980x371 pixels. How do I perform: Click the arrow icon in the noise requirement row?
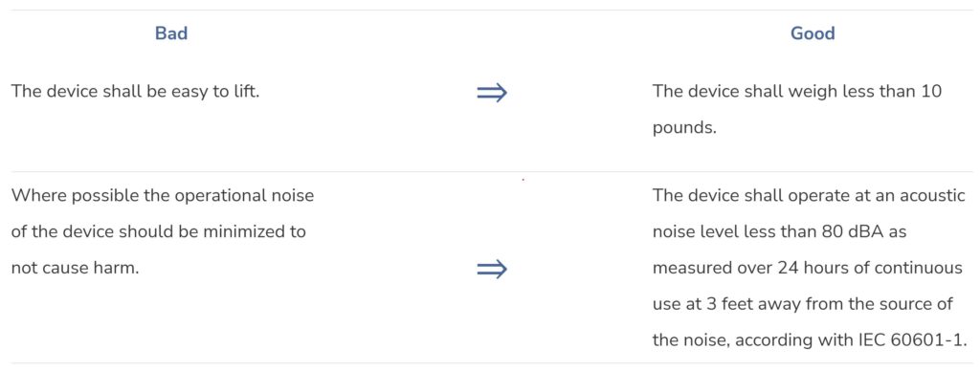click(492, 270)
